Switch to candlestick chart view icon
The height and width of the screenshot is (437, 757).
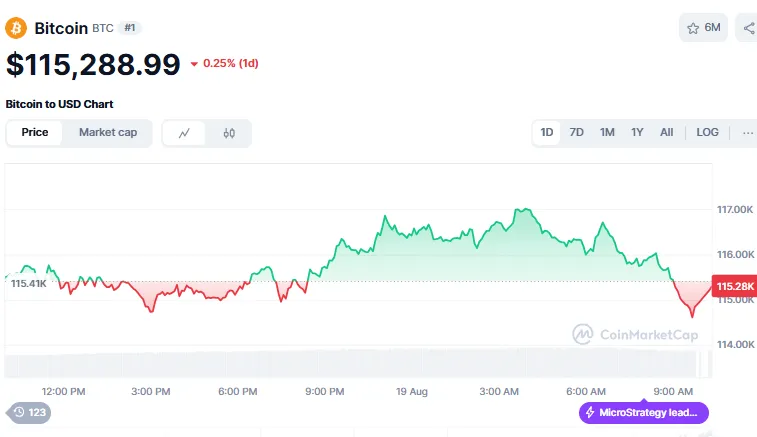(x=229, y=133)
